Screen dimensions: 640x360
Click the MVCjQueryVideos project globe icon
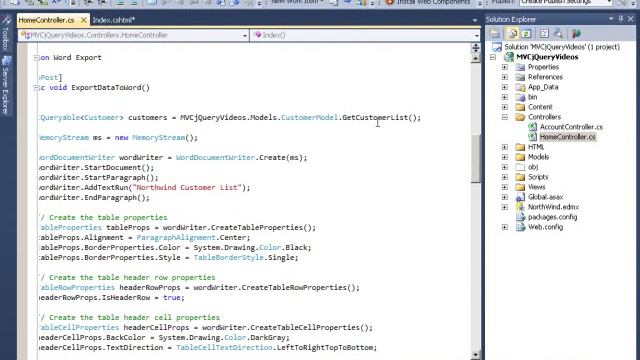(x=509, y=57)
